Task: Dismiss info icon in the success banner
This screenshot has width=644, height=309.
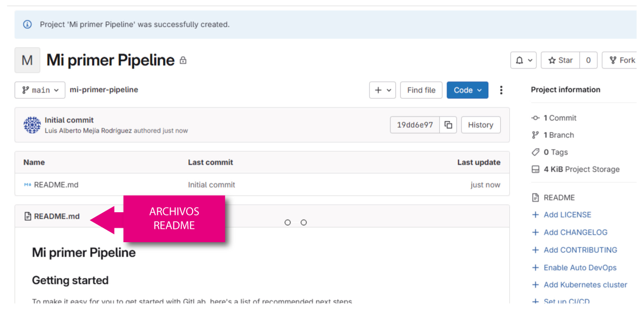Action: click(27, 25)
